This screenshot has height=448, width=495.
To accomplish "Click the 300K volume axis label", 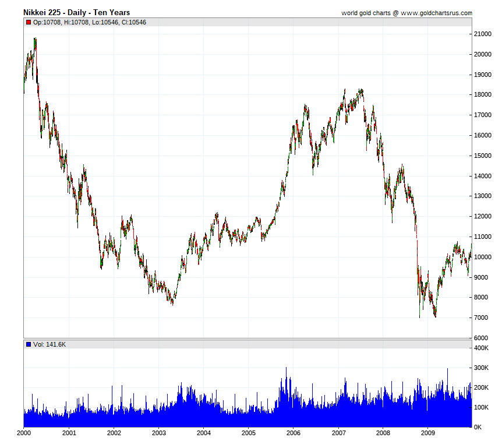I will click(481, 368).
